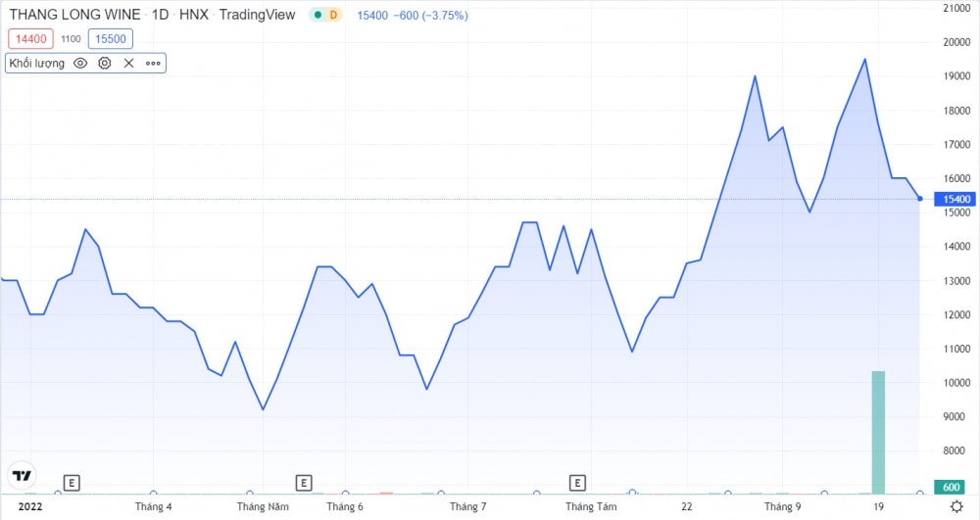Click the green 600 volume label on axis
The height and width of the screenshot is (520, 980).
pyautogui.click(x=951, y=487)
